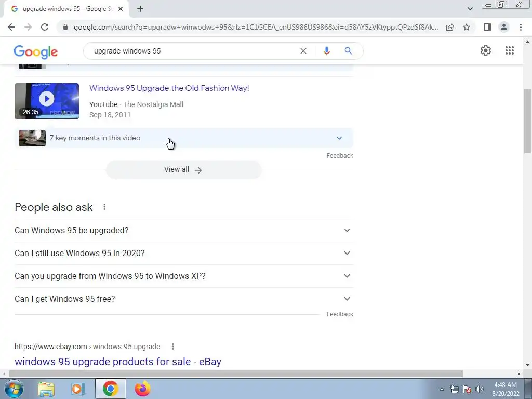Click the browser forward arrow
Screen dimensions: 532x399
[x=28, y=27]
